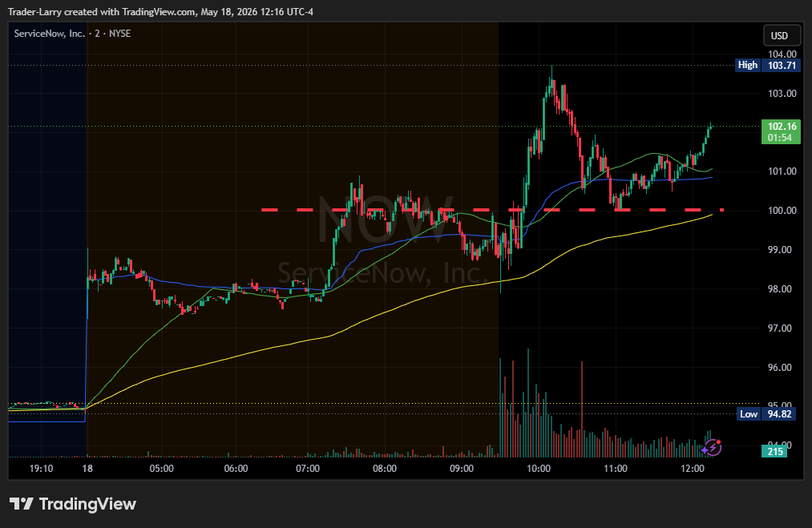
Task: Click the 98.00 price axis label
Action: pos(780,289)
